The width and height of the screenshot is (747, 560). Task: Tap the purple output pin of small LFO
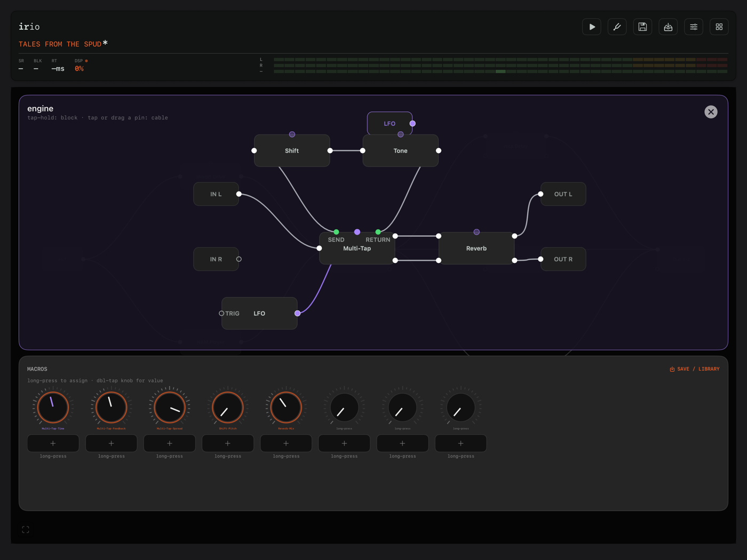412,124
